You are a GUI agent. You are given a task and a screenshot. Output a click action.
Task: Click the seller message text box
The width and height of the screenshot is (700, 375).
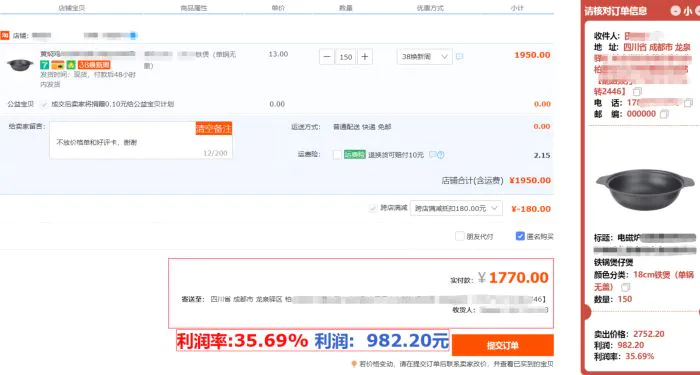point(141,140)
